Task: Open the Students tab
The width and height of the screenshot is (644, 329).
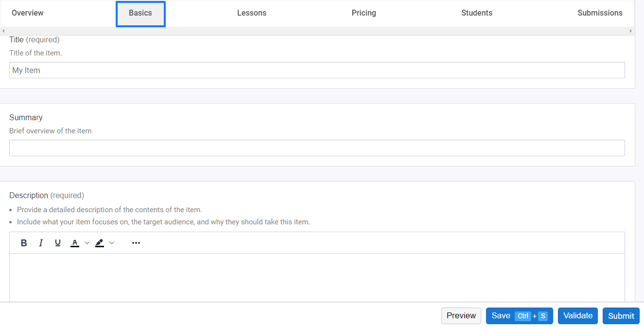Action: click(x=477, y=13)
